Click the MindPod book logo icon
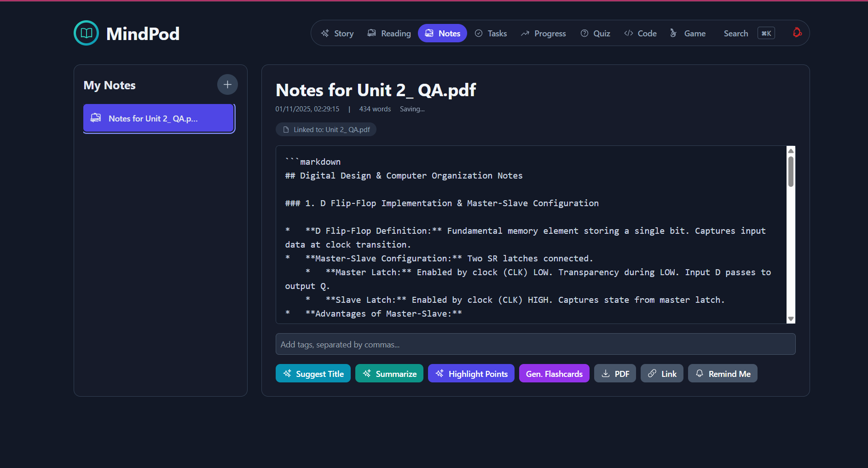The width and height of the screenshot is (868, 468). coord(87,33)
